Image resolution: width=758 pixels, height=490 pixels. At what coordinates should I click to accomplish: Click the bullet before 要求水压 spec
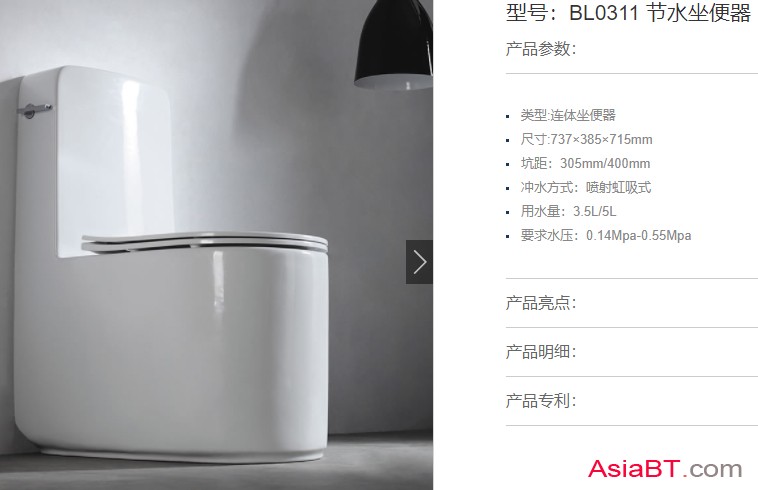pos(508,237)
